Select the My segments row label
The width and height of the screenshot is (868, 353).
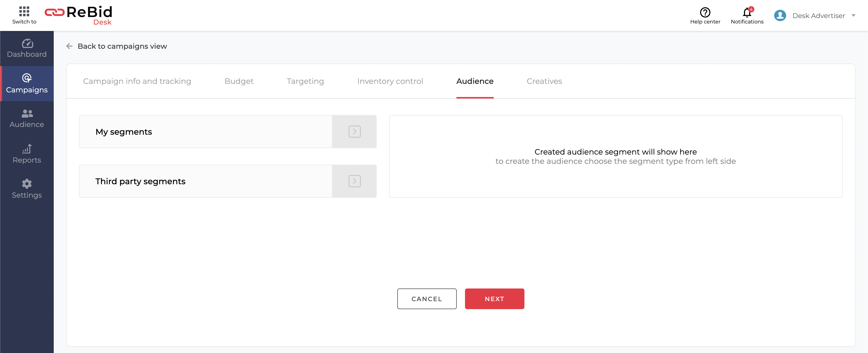[x=124, y=132]
